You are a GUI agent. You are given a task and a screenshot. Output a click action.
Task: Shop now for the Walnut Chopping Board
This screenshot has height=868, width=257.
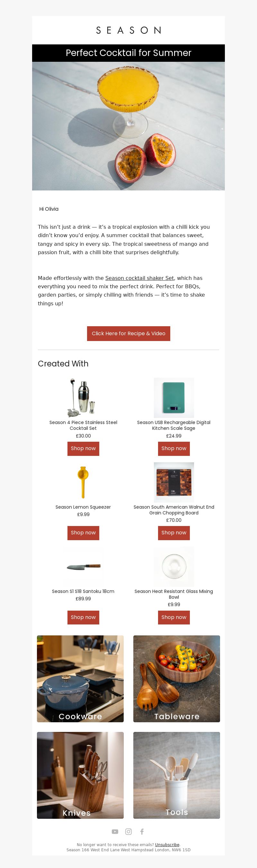pos(174,533)
